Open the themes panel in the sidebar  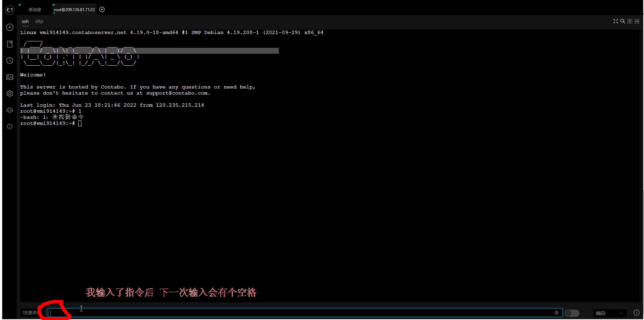pos(9,77)
